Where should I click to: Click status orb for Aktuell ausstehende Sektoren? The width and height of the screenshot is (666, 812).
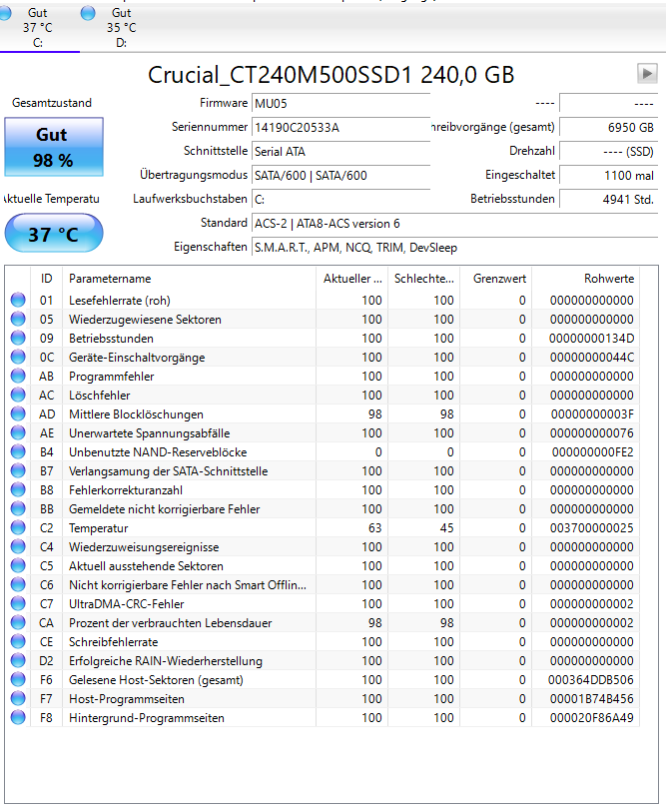coord(18,565)
